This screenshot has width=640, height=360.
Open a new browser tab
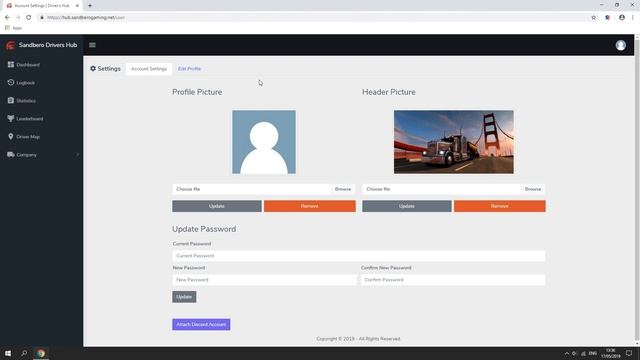(x=90, y=6)
